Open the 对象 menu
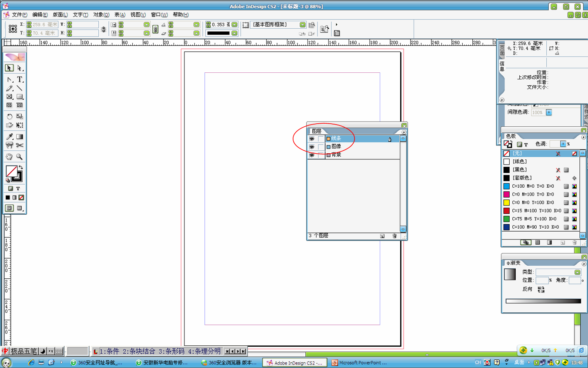Screen dimensions: 588x368 click(101, 15)
